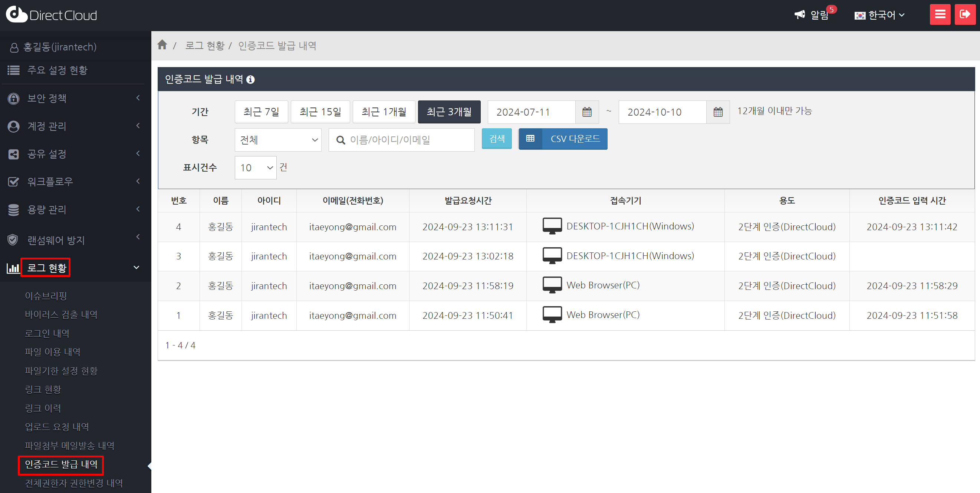980x493 pixels.
Task: Select the 최근 15일 period option
Action: (320, 112)
